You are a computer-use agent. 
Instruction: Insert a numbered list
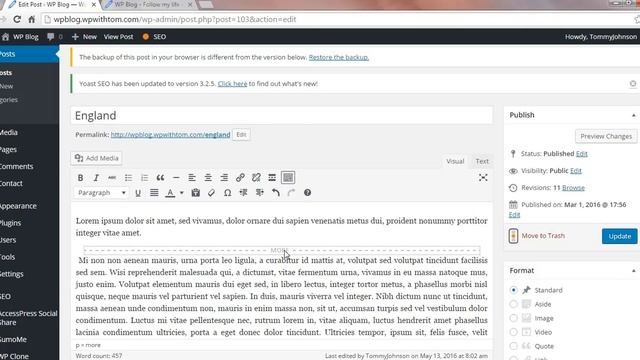click(x=144, y=178)
